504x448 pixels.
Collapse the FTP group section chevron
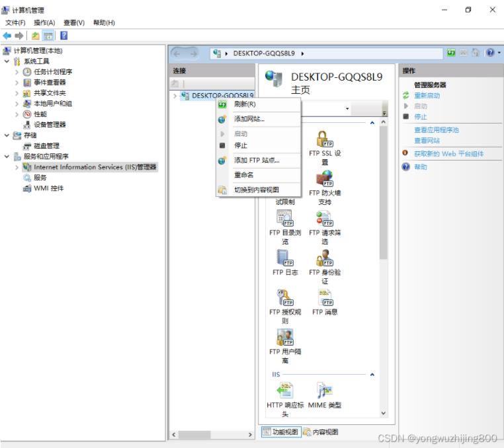click(372, 123)
